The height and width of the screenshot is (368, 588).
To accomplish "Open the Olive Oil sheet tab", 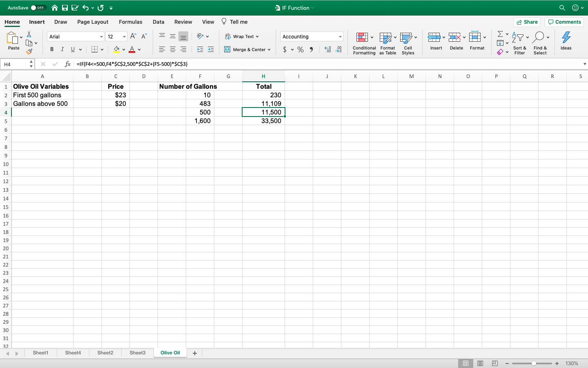I will click(x=170, y=352).
